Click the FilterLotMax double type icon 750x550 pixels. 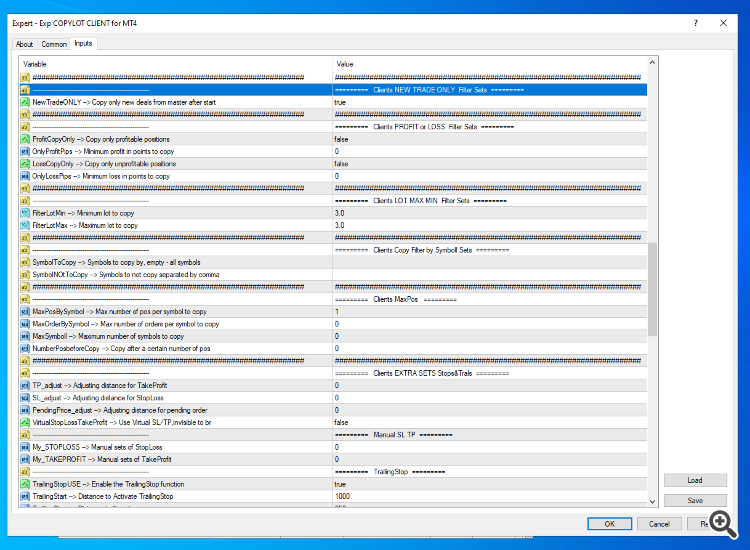pyautogui.click(x=25, y=225)
